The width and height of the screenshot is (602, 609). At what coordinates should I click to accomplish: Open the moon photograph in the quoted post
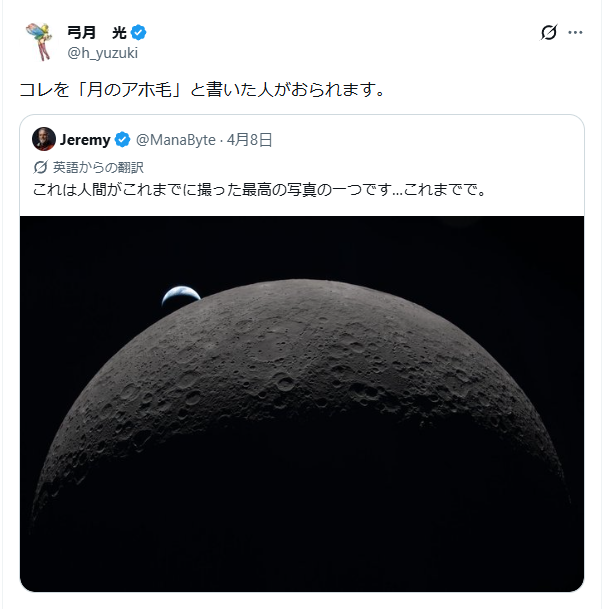coord(302,404)
